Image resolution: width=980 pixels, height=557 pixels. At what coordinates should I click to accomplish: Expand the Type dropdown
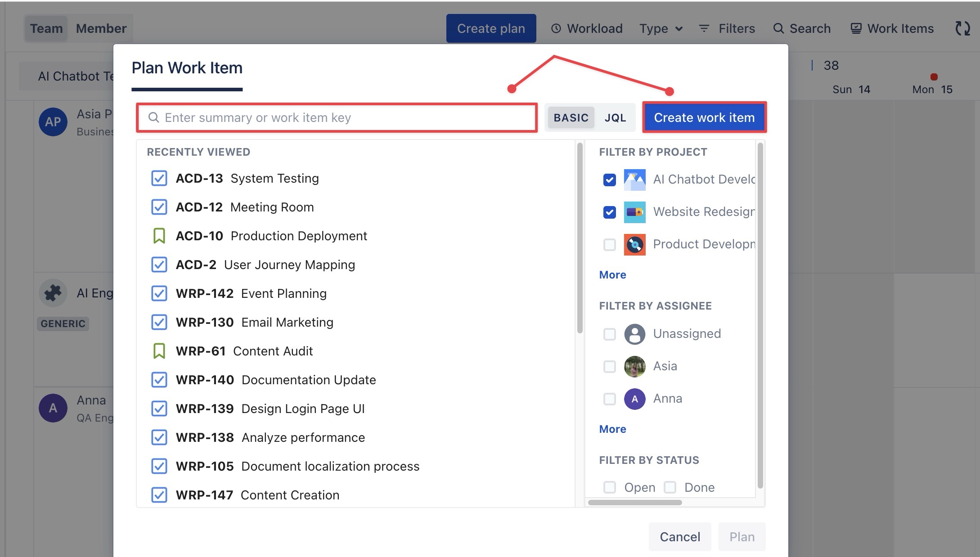tap(661, 28)
